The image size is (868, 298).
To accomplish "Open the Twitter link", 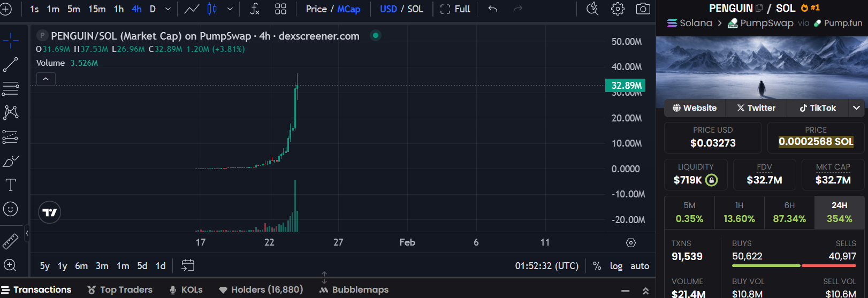I will click(x=756, y=108).
